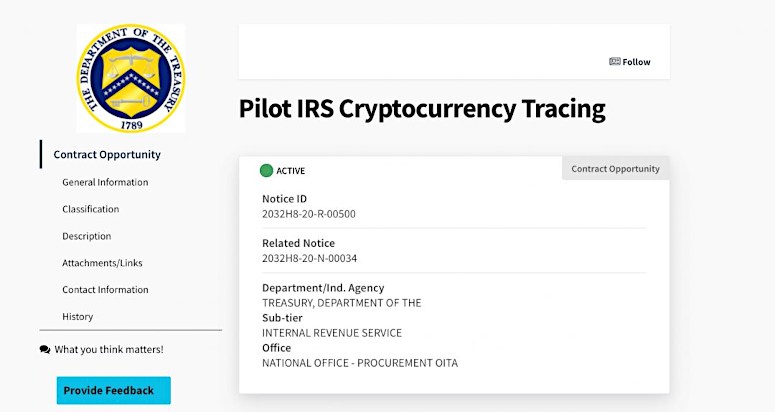Click the speech bubbles feedback icon
Screen dimensions: 775x412
pos(45,349)
